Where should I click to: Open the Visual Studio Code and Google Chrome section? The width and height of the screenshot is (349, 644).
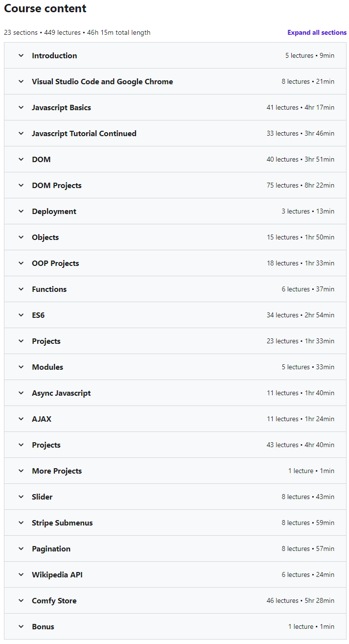coord(102,82)
